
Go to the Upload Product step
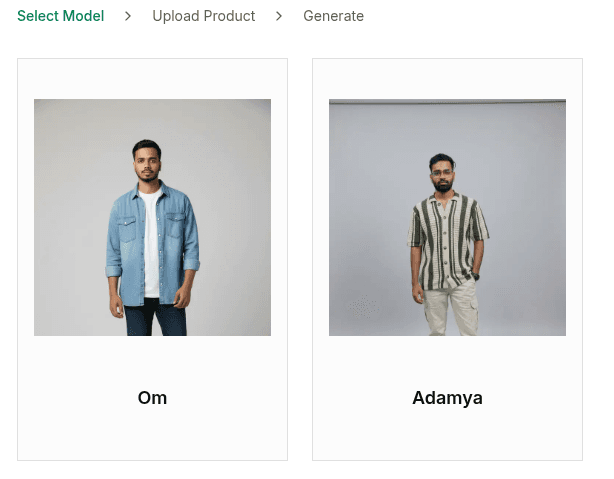click(x=203, y=16)
